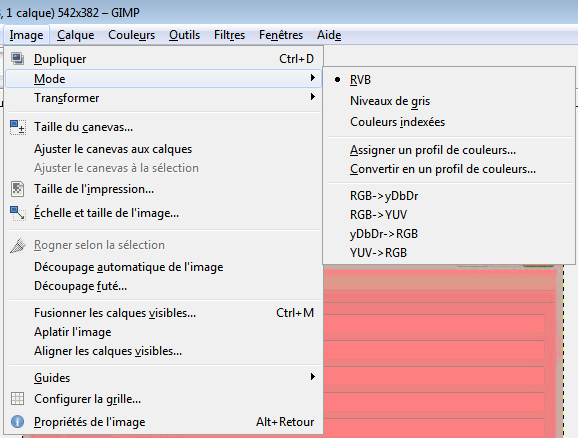Switch mode to Couleurs indexées

tap(397, 122)
